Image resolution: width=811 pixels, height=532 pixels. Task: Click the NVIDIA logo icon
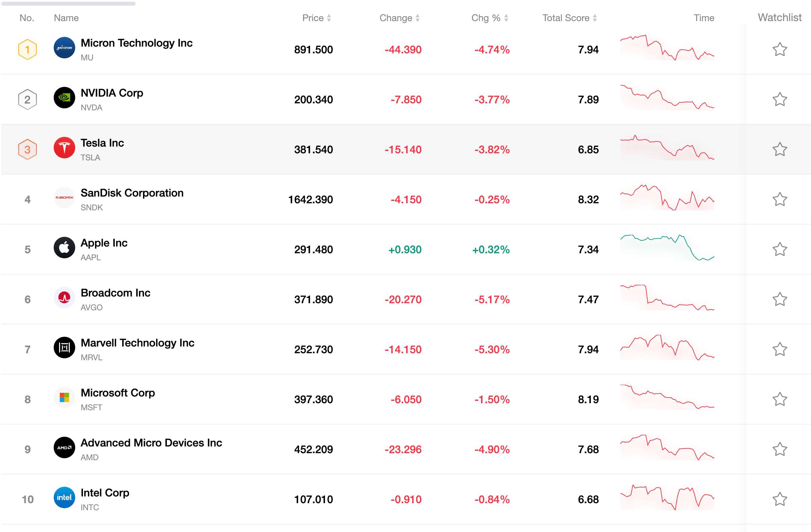click(x=64, y=98)
